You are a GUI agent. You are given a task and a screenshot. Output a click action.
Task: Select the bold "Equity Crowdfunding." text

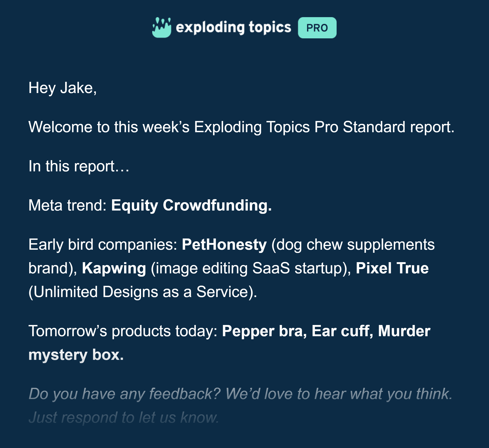point(191,205)
